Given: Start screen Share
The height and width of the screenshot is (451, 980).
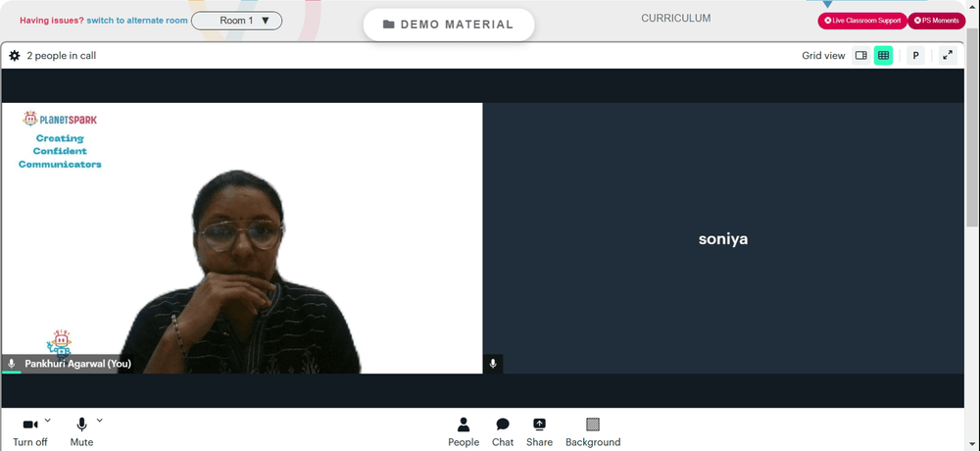Looking at the screenshot, I should click(539, 432).
